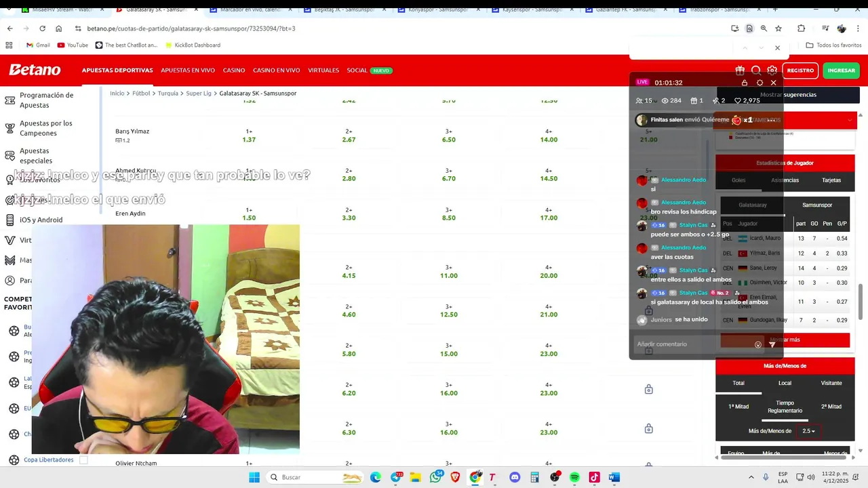
Task: Select Total tab in Más de/Menos de
Action: (738, 383)
